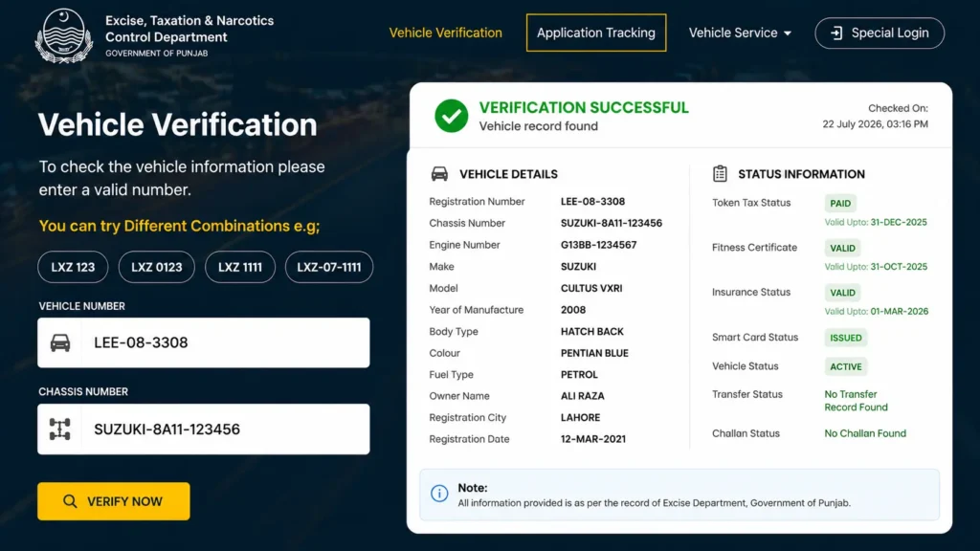
Task: Click the colour value PENTIAN BLUE
Action: coord(594,353)
